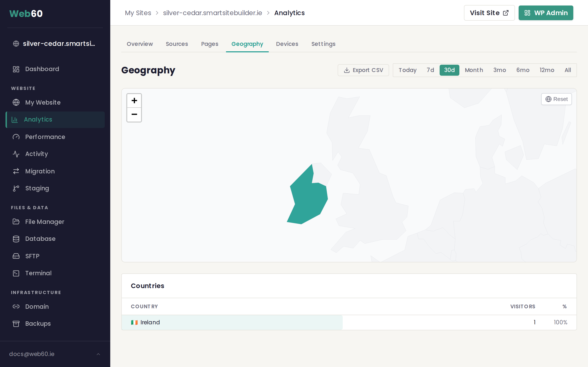Click the Export CSV button
Viewport: 588px width, 367px height.
(x=363, y=70)
